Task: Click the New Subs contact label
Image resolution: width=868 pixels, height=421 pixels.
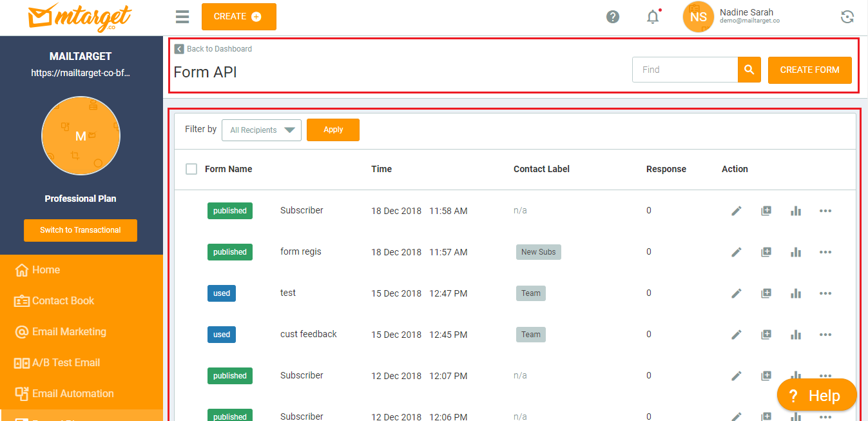Action: point(539,252)
